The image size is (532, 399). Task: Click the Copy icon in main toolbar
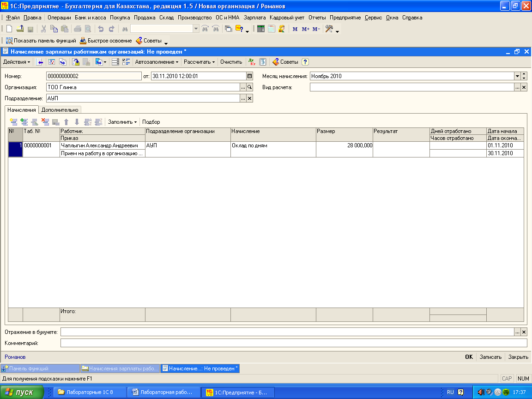pyautogui.click(x=54, y=29)
